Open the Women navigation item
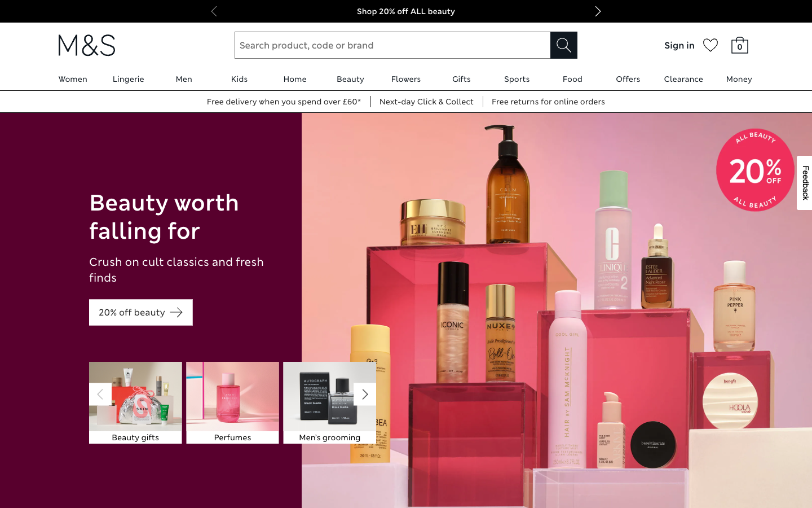The width and height of the screenshot is (812, 508). click(73, 79)
